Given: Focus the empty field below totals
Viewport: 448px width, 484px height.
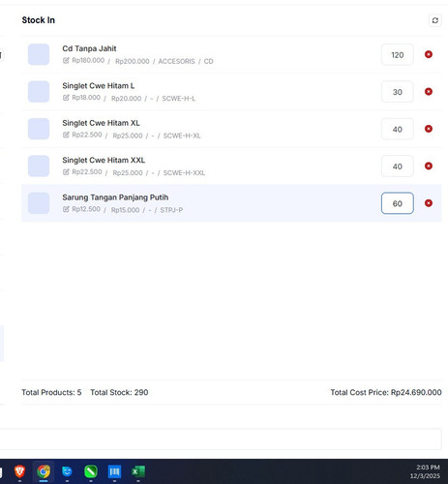Looking at the screenshot, I should 221,439.
